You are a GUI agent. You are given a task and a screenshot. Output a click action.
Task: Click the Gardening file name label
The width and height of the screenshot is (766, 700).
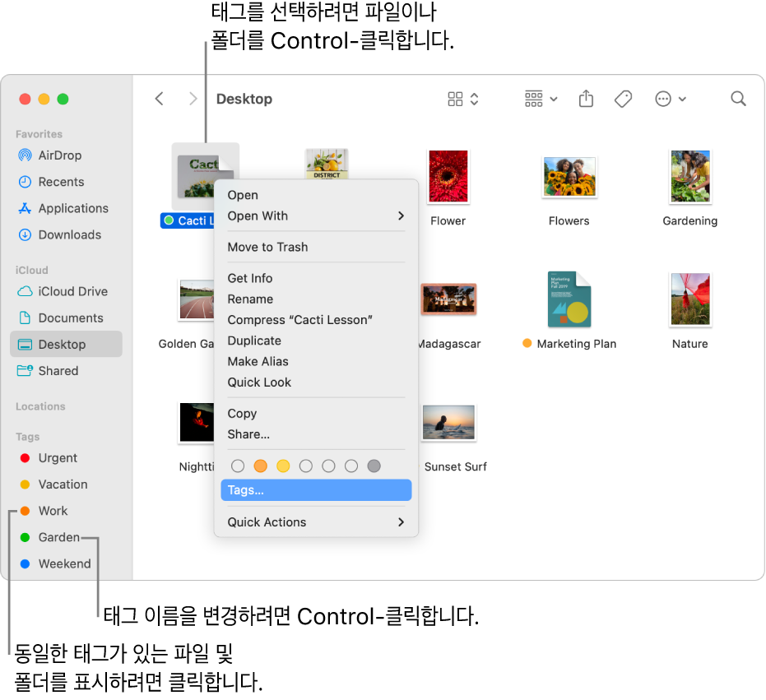coord(689,220)
